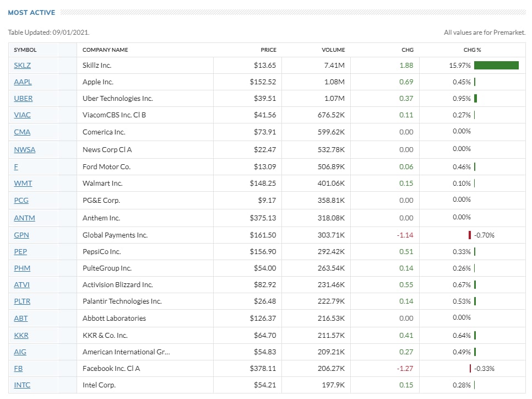This screenshot has height=399, width=532.
Task: Open the FB ticker link
Action: pos(18,369)
